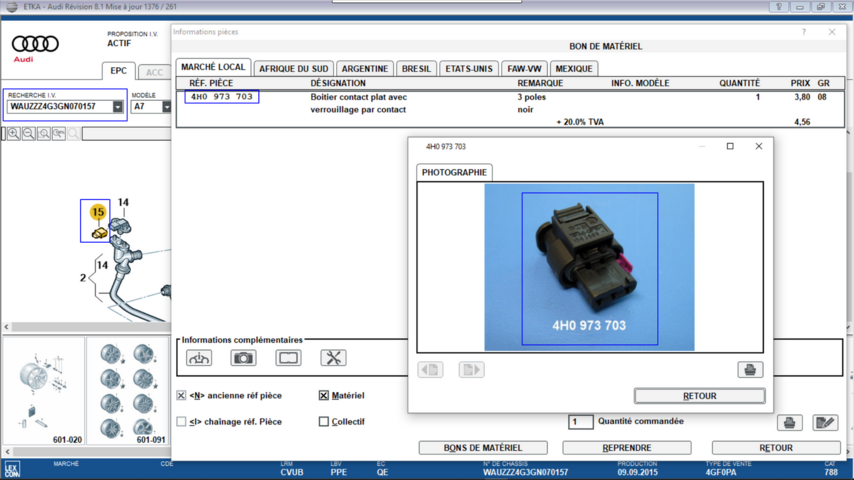Click the RÉF. PIÈCE column header
The image size is (854, 480).
[211, 83]
